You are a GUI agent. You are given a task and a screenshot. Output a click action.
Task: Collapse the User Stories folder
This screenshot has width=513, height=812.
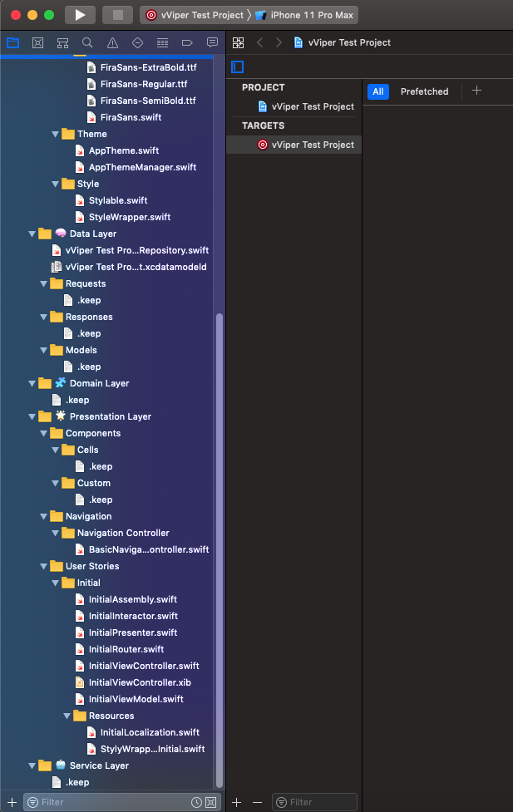44,566
